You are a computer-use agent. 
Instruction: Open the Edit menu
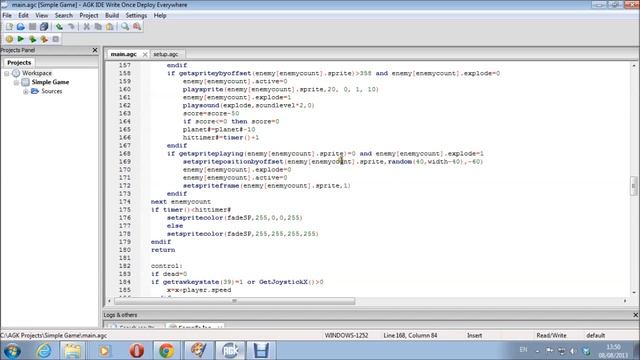tap(23, 15)
